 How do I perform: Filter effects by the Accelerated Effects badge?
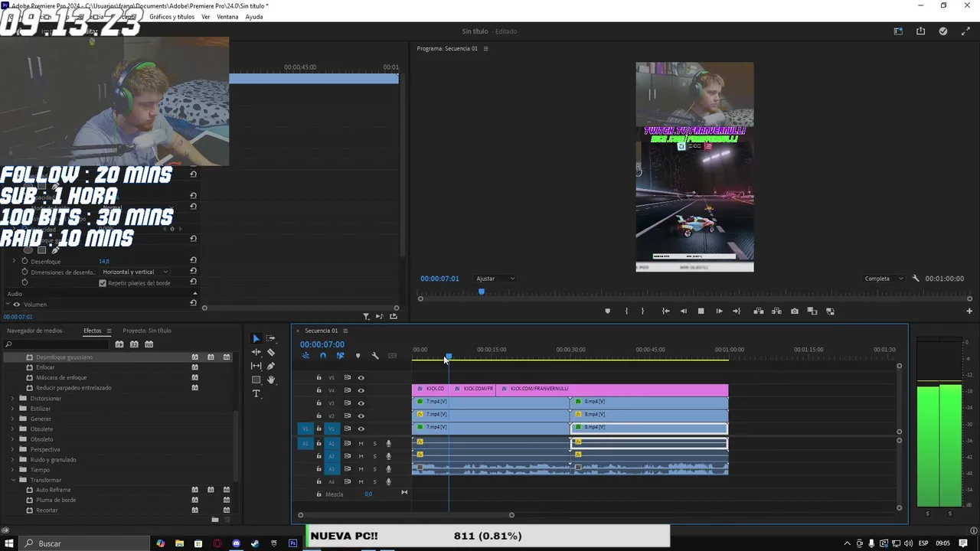coord(119,344)
